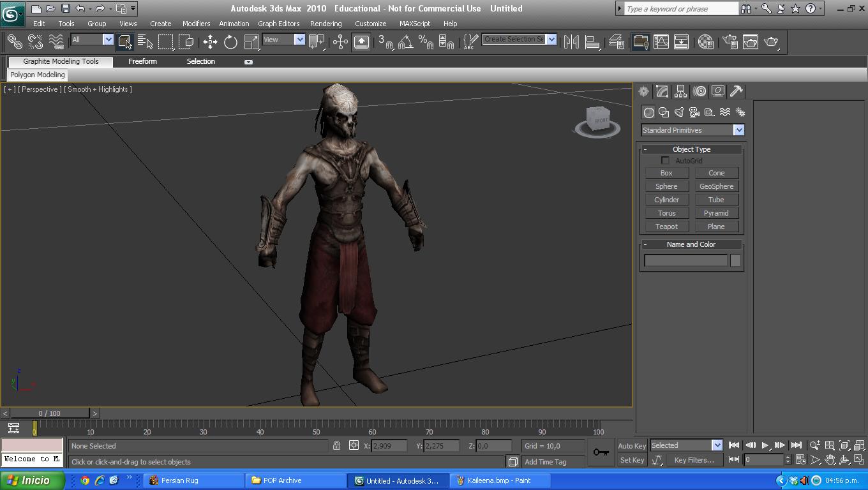
Task: Switch to the Selection ribbon tab
Action: click(x=200, y=61)
